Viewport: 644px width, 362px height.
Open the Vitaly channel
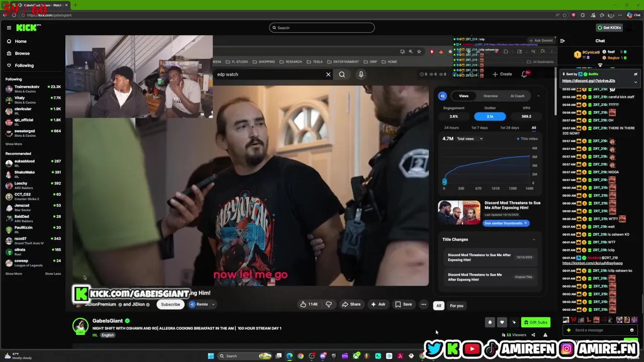click(x=33, y=100)
